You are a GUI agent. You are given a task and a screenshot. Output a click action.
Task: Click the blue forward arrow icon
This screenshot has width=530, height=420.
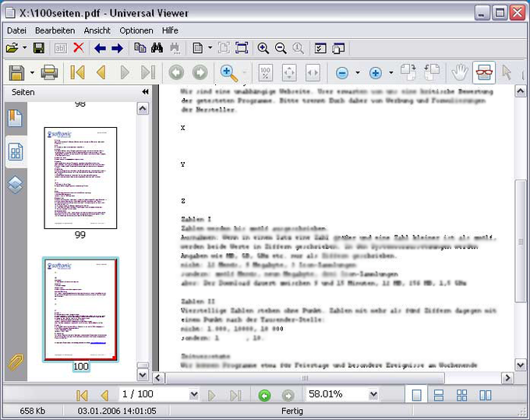coord(117,48)
